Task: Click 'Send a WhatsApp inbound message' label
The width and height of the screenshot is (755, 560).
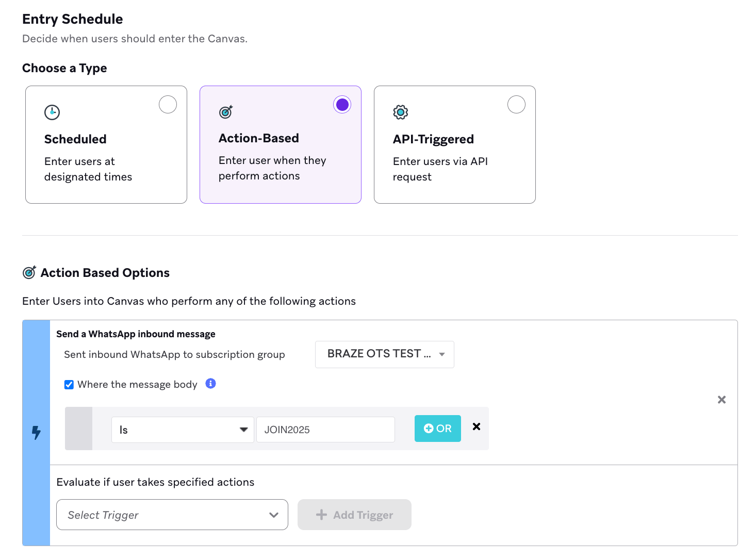Action: (x=136, y=334)
